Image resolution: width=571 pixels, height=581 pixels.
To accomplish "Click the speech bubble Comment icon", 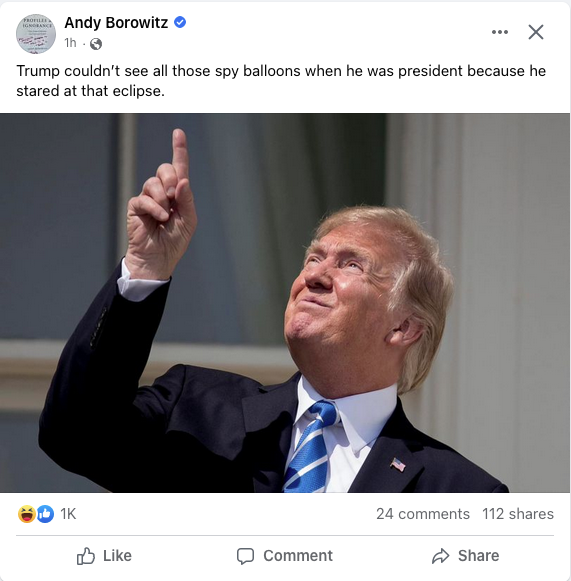I will pyautogui.click(x=245, y=556).
